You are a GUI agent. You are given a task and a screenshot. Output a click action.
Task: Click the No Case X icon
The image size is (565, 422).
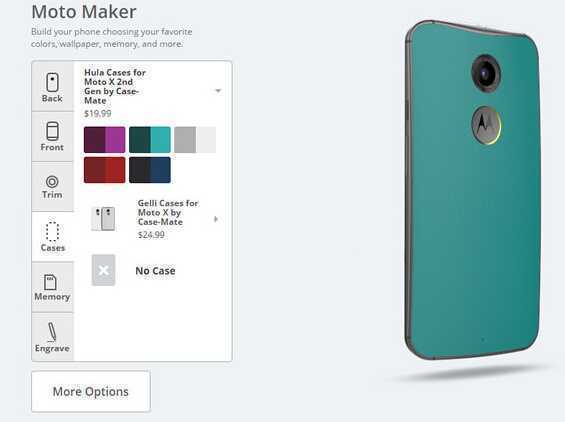coord(103,270)
